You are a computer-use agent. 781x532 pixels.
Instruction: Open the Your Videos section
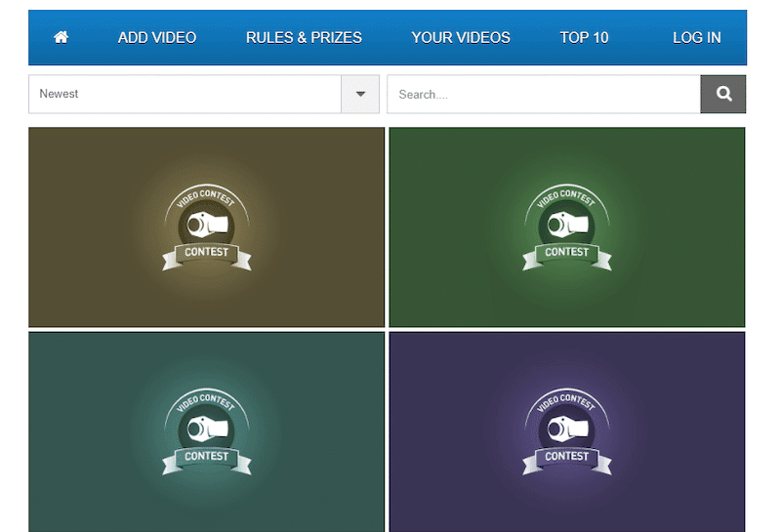(x=461, y=38)
